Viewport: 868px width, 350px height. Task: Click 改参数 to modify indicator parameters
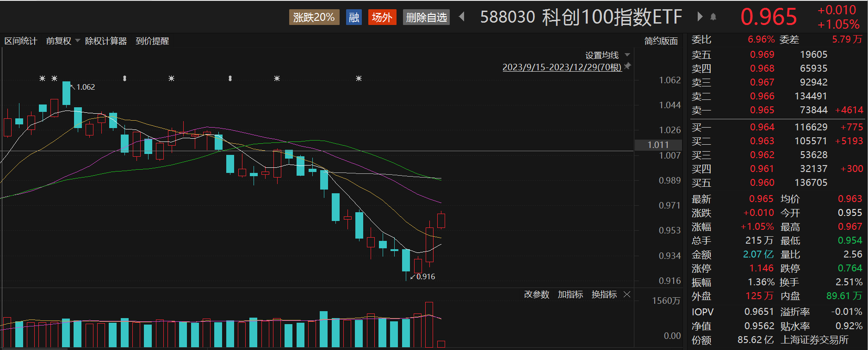coord(536,295)
